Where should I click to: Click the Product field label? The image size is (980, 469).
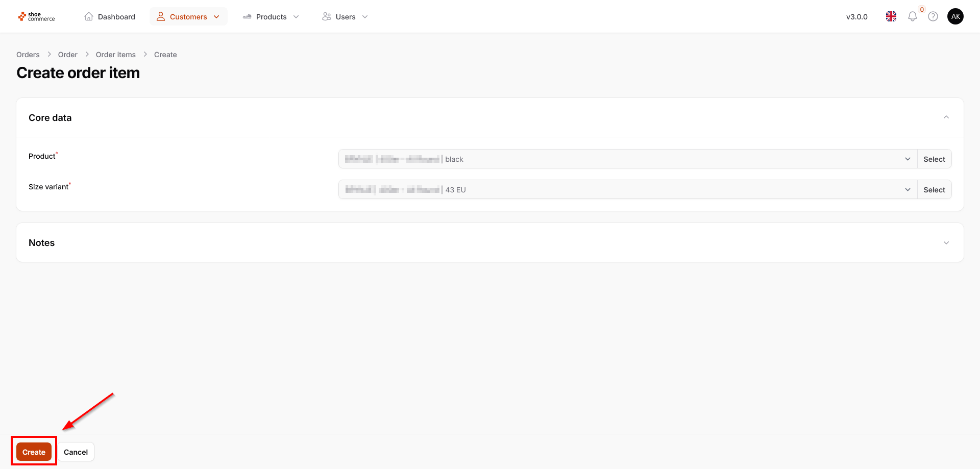click(42, 156)
